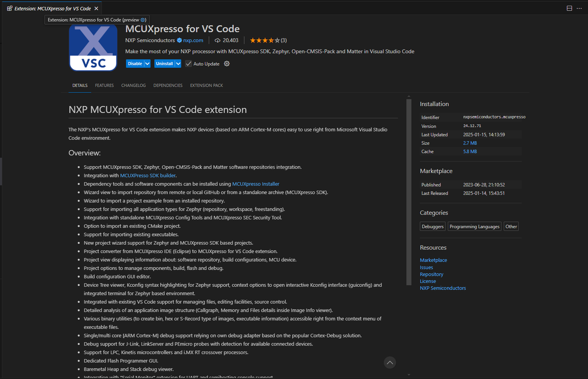Select the Debuggers category tag
This screenshot has height=379, width=588.
point(433,226)
